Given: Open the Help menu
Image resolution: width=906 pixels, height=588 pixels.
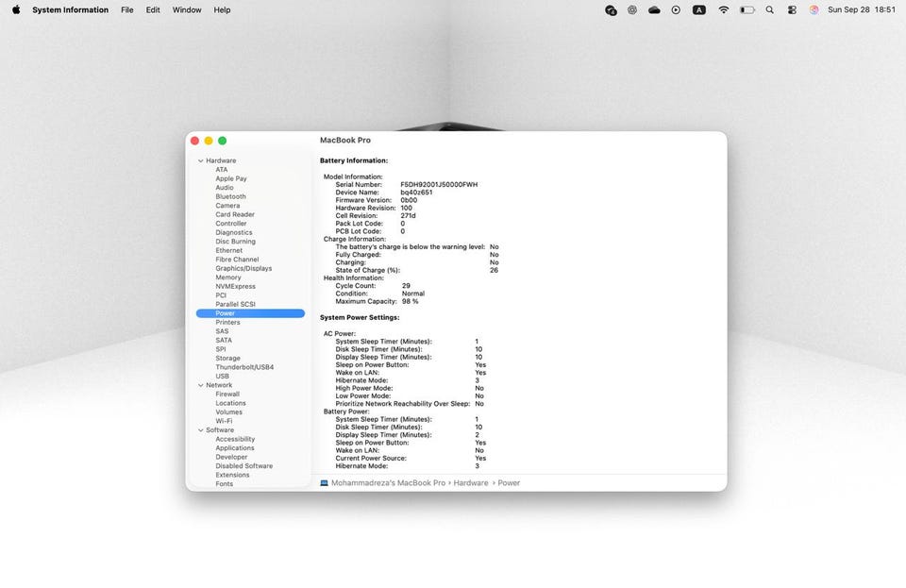Looking at the screenshot, I should click(222, 9).
